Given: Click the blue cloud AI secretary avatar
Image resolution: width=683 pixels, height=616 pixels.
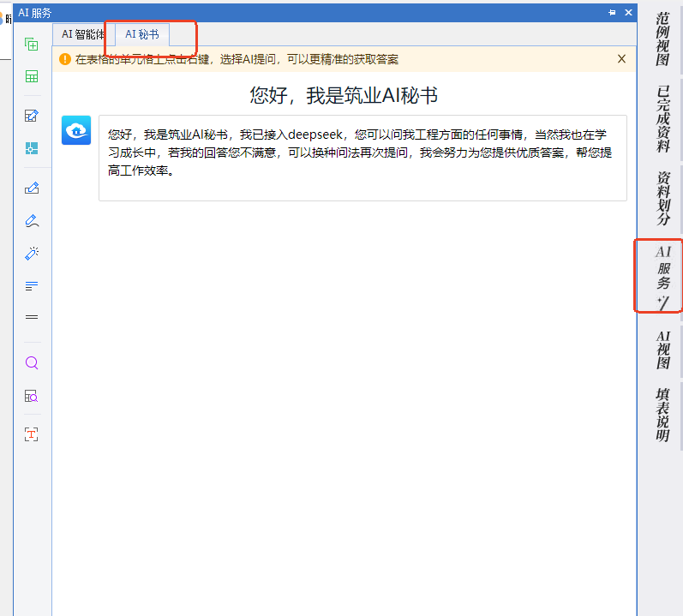Looking at the screenshot, I should point(76,130).
